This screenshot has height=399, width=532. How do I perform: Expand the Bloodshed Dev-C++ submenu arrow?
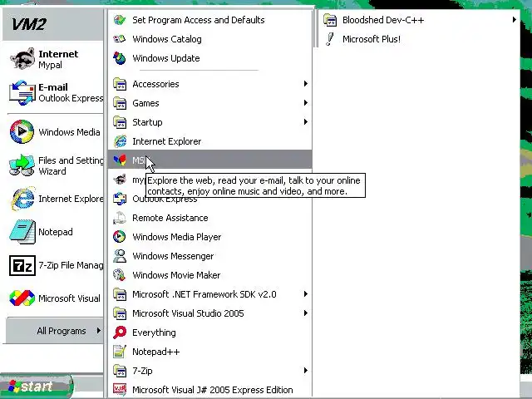click(x=514, y=20)
